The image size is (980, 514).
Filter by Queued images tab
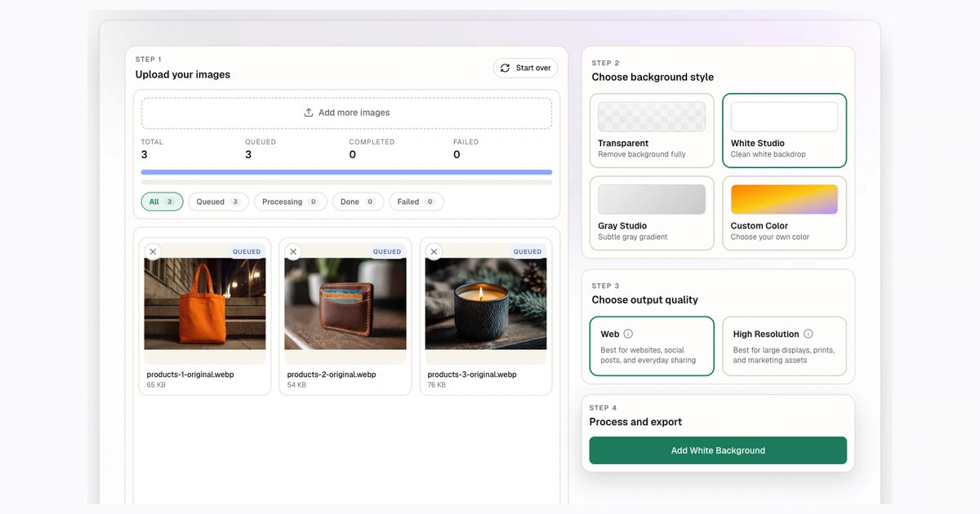pos(218,202)
